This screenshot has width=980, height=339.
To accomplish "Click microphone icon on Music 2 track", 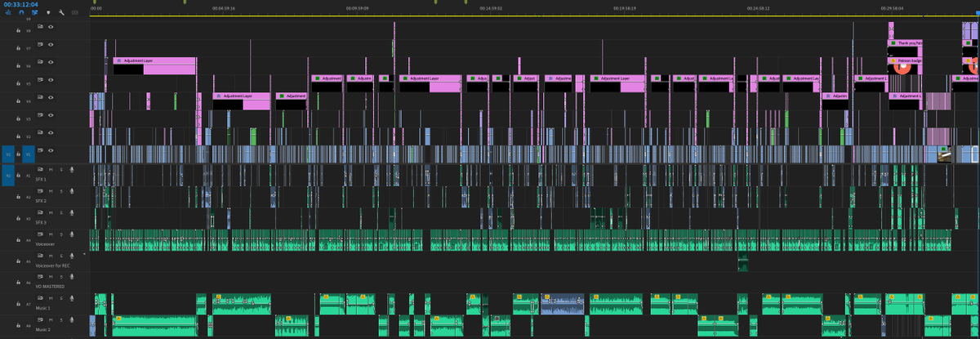I will point(72,321).
